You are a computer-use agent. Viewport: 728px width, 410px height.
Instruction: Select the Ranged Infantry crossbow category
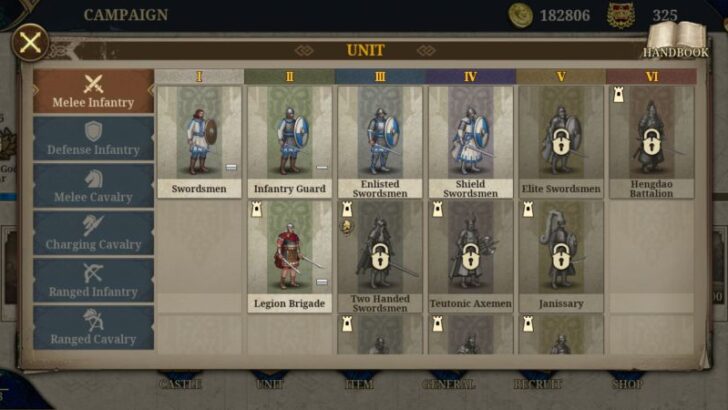(93, 280)
